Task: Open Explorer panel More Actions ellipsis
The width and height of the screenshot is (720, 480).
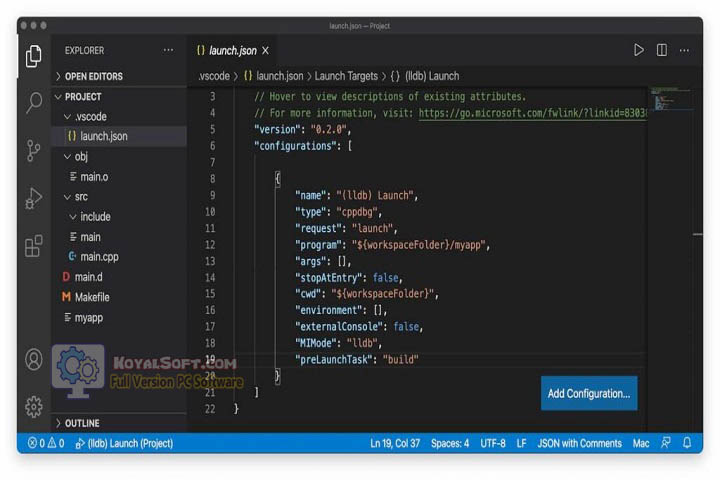Action: (169, 50)
